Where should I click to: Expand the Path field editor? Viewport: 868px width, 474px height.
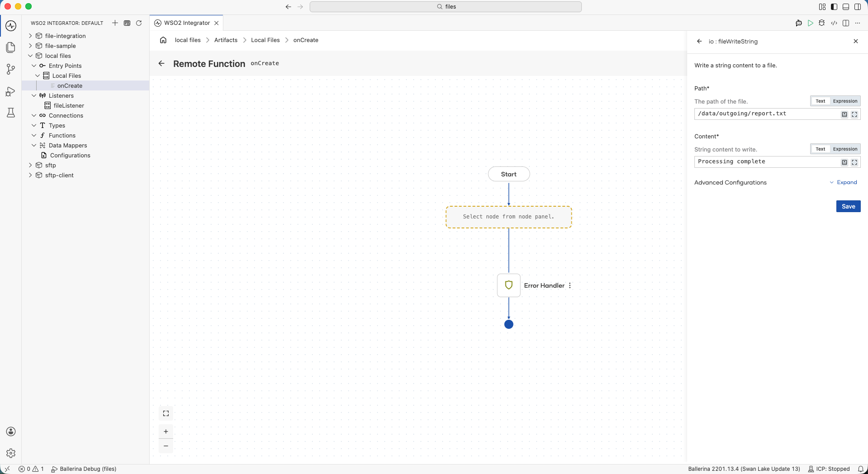[854, 114]
